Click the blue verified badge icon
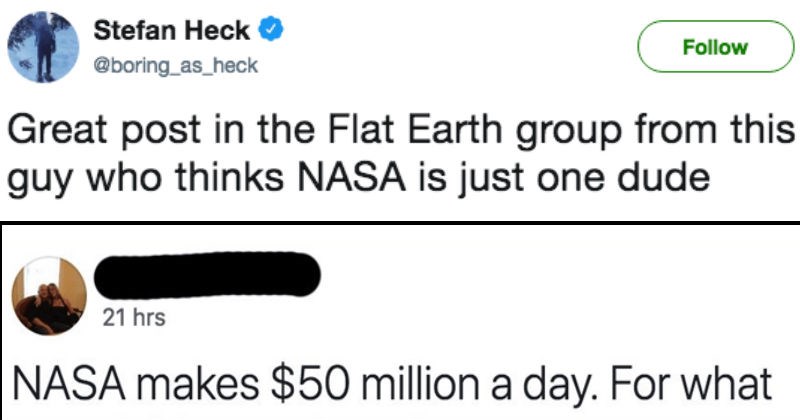The height and width of the screenshot is (420, 800). pyautogui.click(x=271, y=30)
